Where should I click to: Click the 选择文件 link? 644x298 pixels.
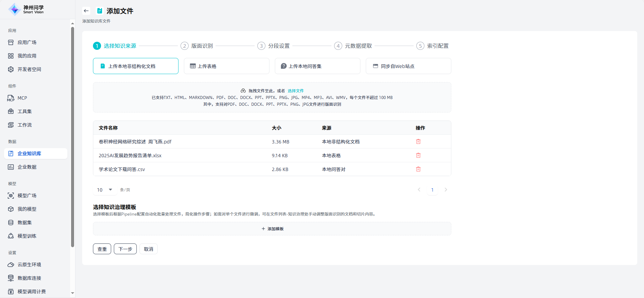pos(295,91)
